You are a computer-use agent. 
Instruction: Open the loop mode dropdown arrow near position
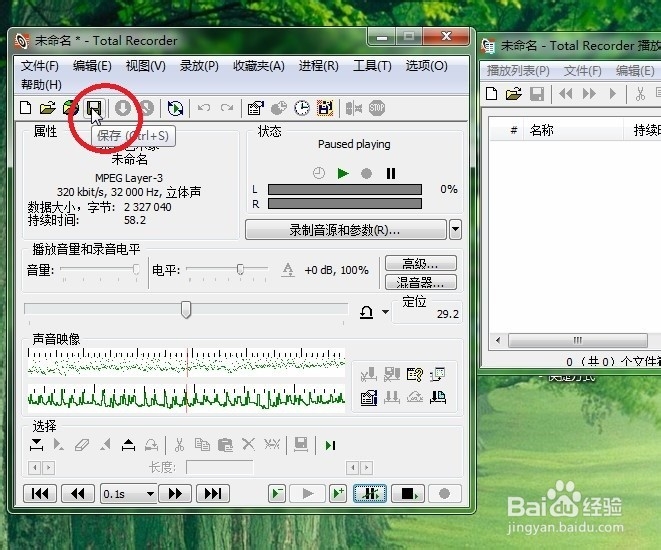tap(385, 312)
